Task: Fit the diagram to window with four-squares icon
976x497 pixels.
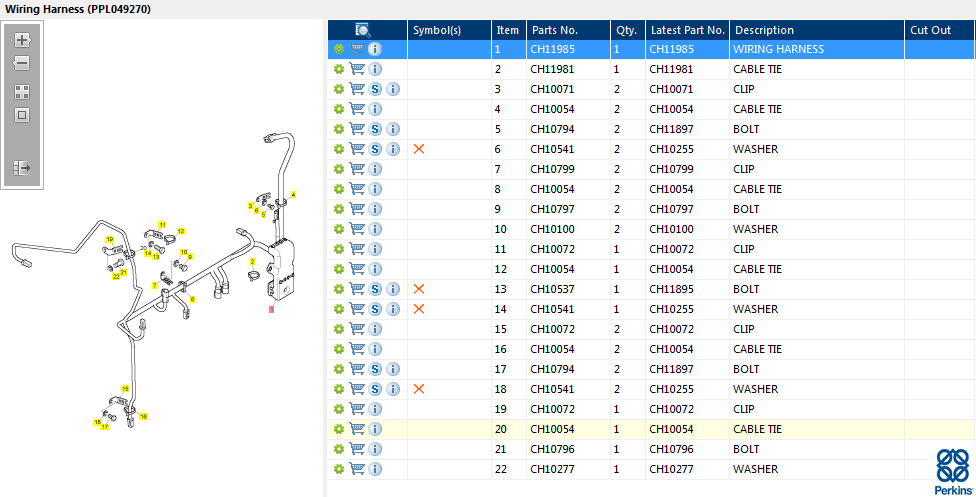Action: pyautogui.click(x=22, y=92)
